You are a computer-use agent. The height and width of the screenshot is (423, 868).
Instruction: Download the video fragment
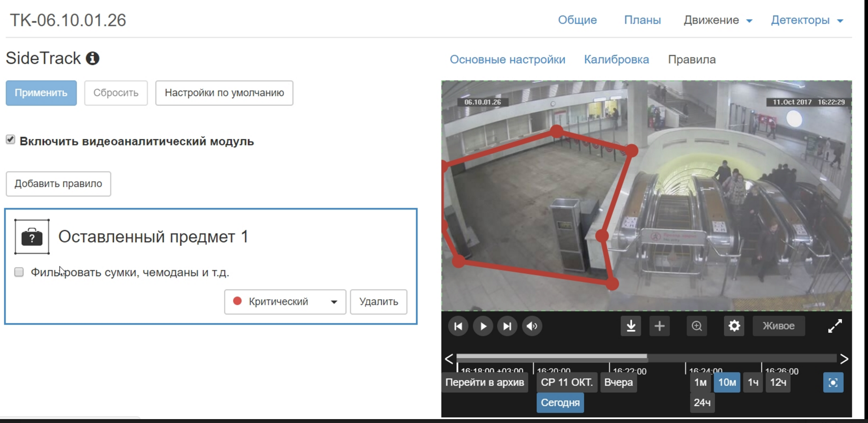631,326
